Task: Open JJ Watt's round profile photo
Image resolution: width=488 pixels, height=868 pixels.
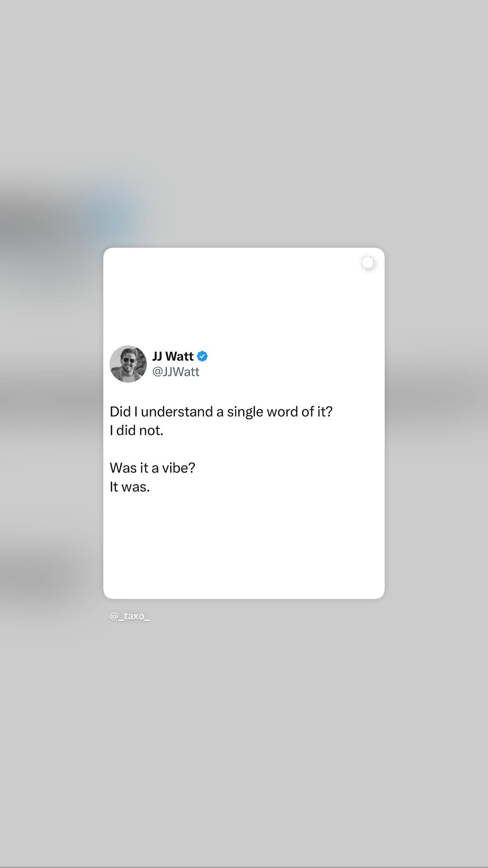Action: pos(128,364)
